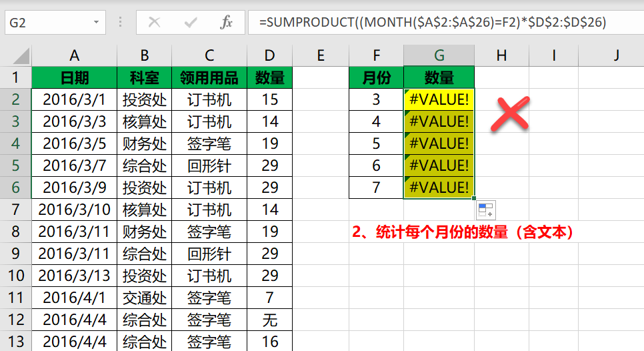Screen dimensions: 644x351
Task: Select column H header
Action: tap(501, 55)
